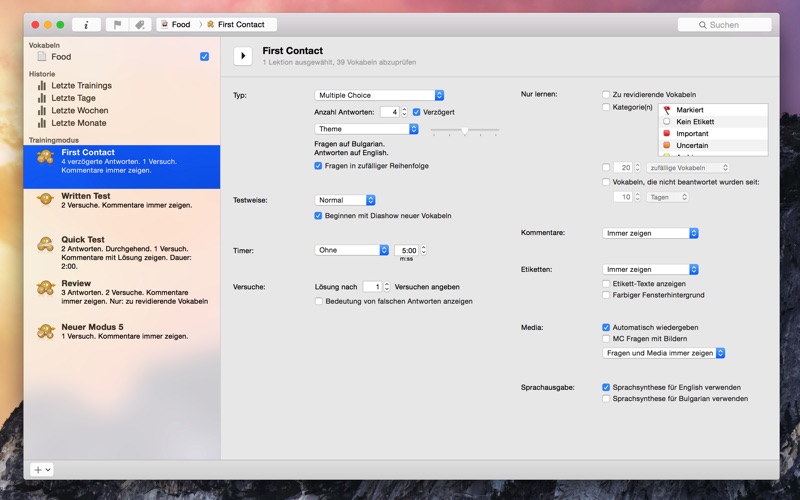The image size is (800, 500).
Task: Open Fragen und Media immer zeigen dropdown
Action: [664, 353]
